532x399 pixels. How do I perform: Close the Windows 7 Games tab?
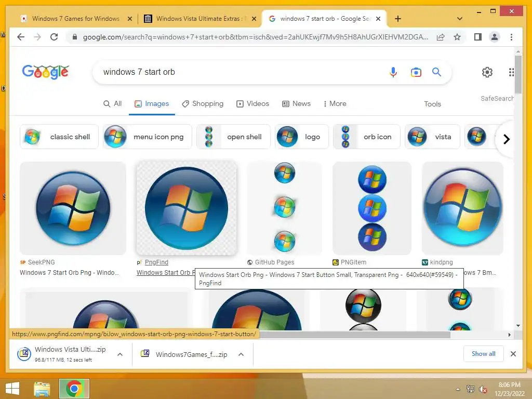129,19
